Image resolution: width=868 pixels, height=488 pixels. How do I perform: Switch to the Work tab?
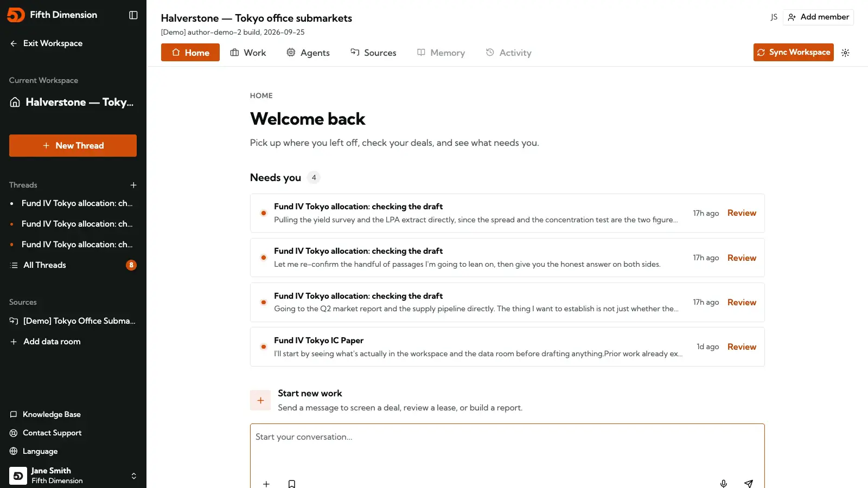[248, 53]
